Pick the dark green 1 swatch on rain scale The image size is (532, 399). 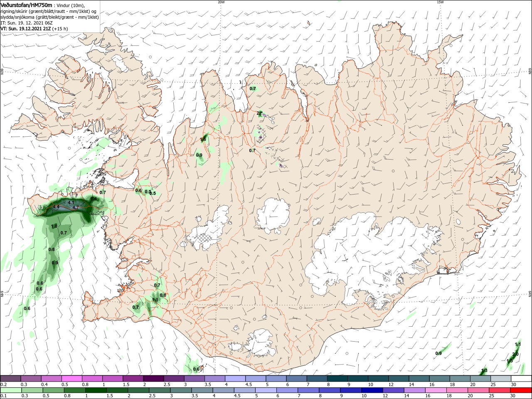coord(96,390)
